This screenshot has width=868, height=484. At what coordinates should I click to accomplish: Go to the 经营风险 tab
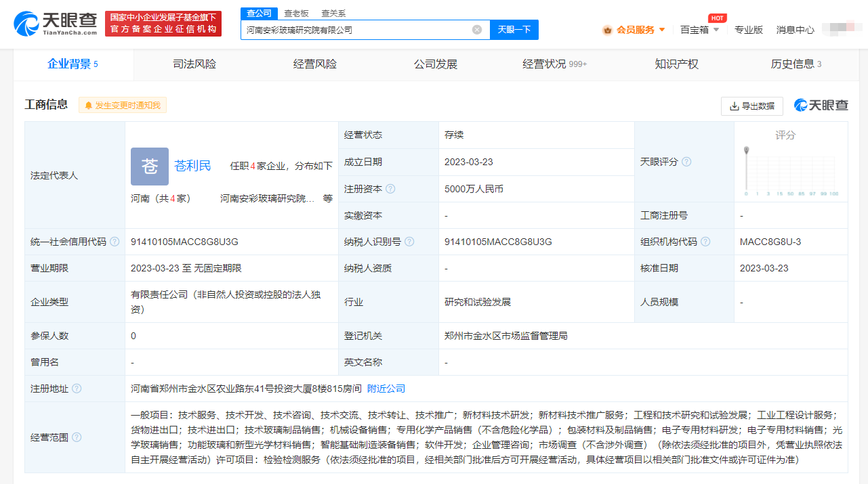pos(315,64)
